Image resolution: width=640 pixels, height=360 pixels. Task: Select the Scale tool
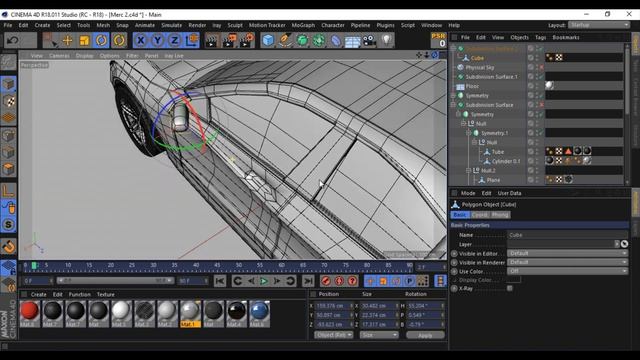click(x=84, y=40)
